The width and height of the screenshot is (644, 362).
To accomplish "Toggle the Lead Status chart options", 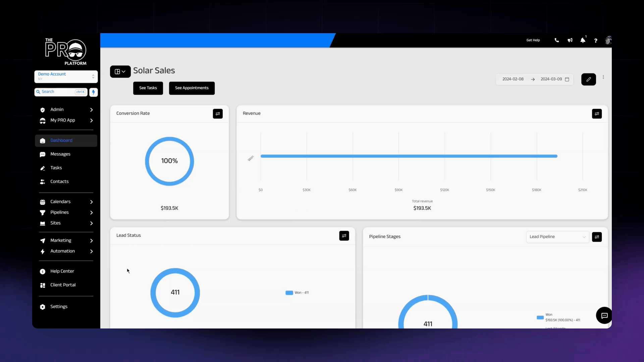I will (344, 236).
